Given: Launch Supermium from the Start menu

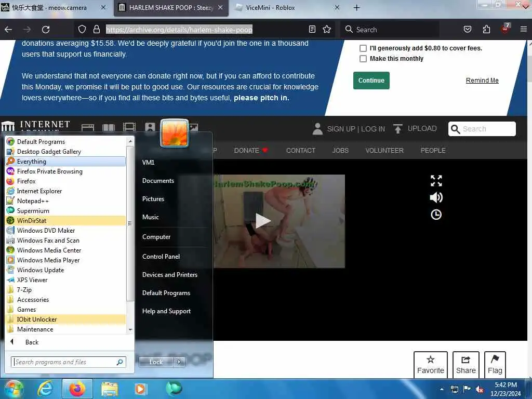Looking at the screenshot, I should pyautogui.click(x=65, y=211).
